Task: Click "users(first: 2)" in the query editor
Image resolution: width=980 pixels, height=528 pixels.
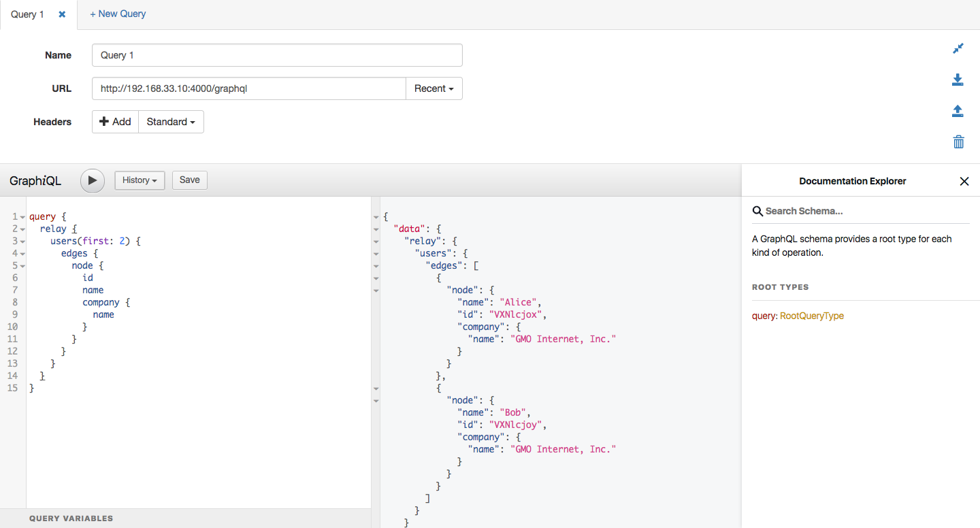Action: coord(90,241)
